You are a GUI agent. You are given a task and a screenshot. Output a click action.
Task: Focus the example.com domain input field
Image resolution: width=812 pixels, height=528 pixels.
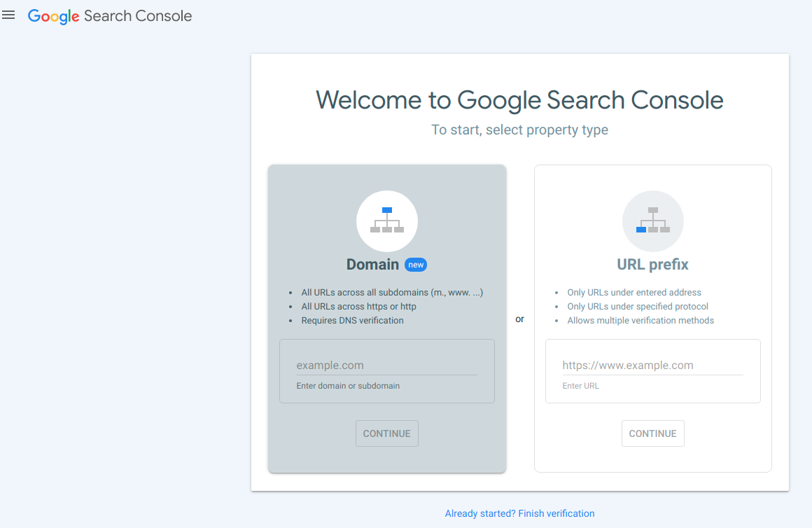coord(387,366)
